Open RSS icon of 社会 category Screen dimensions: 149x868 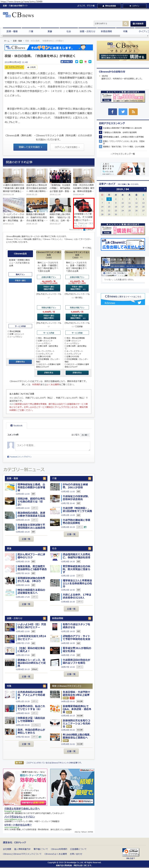tap(90, 549)
